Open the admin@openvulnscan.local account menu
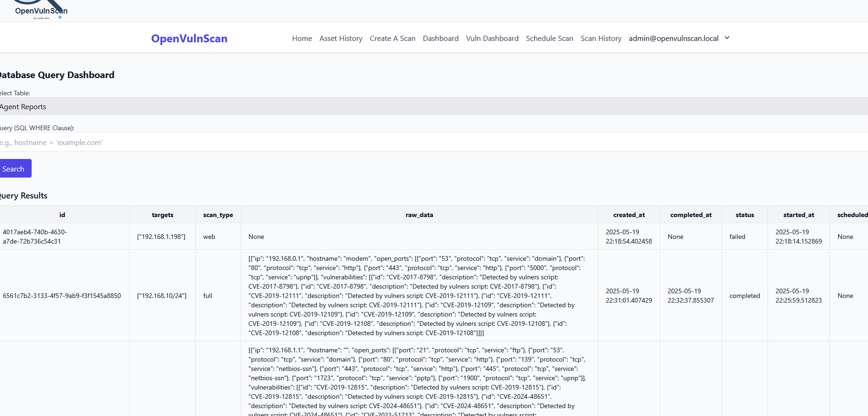This screenshot has width=868, height=416. tap(679, 39)
